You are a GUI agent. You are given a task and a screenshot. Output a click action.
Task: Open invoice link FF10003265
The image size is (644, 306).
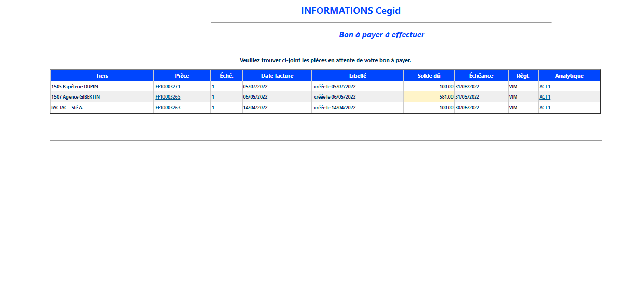pyautogui.click(x=168, y=97)
